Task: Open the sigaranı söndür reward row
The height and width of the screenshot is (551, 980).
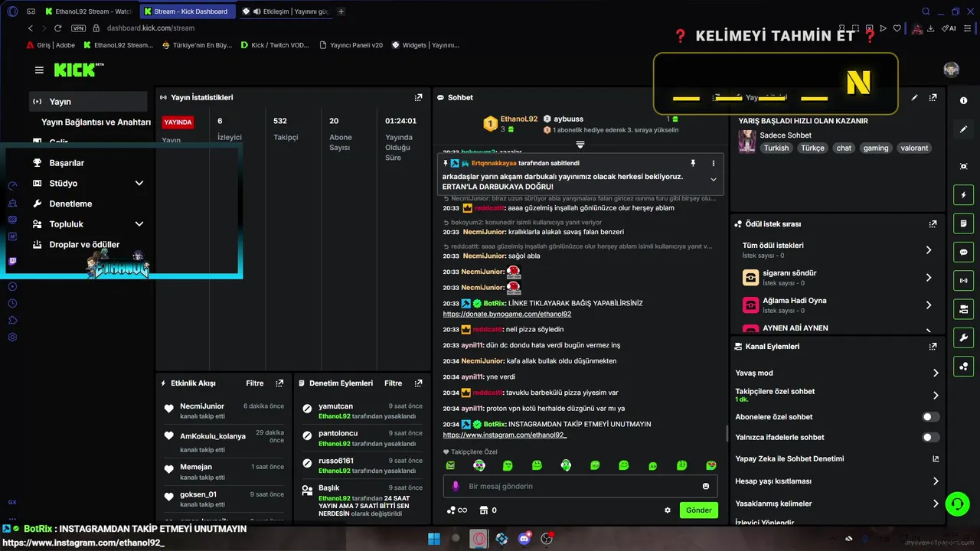Action: [x=837, y=277]
